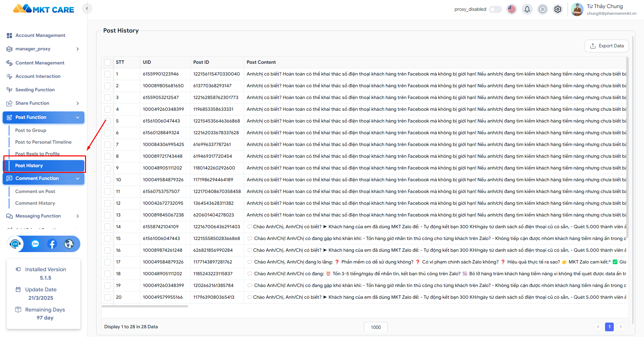This screenshot has width=644, height=337.
Task: Click the Remaining Days box icon
Action: point(18,309)
